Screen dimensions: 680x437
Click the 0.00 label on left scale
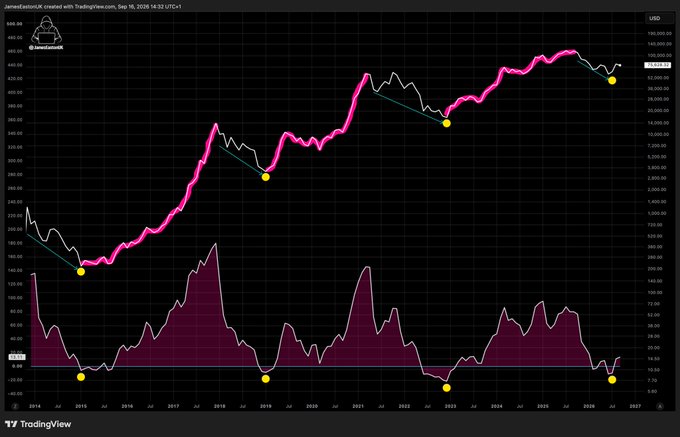(x=16, y=366)
